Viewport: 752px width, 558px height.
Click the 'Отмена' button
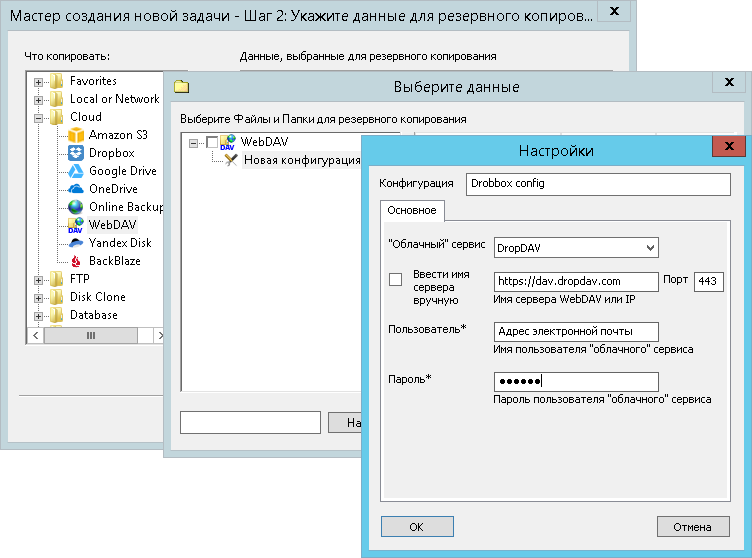[693, 527]
